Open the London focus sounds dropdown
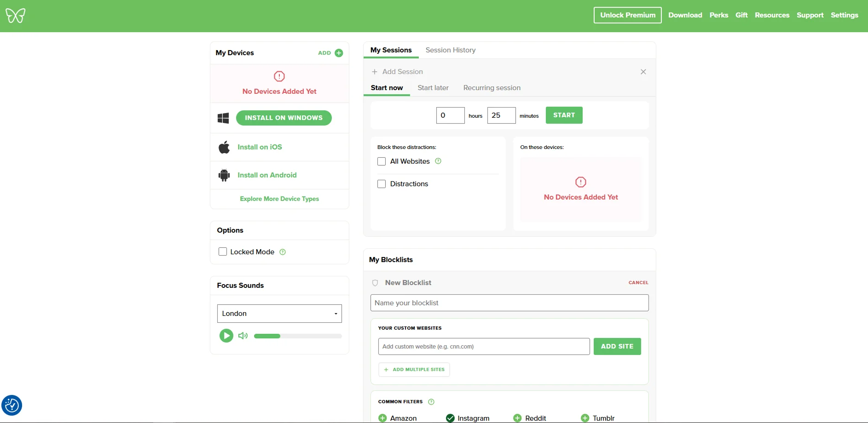Screen dimensions: 868x423 (279, 314)
